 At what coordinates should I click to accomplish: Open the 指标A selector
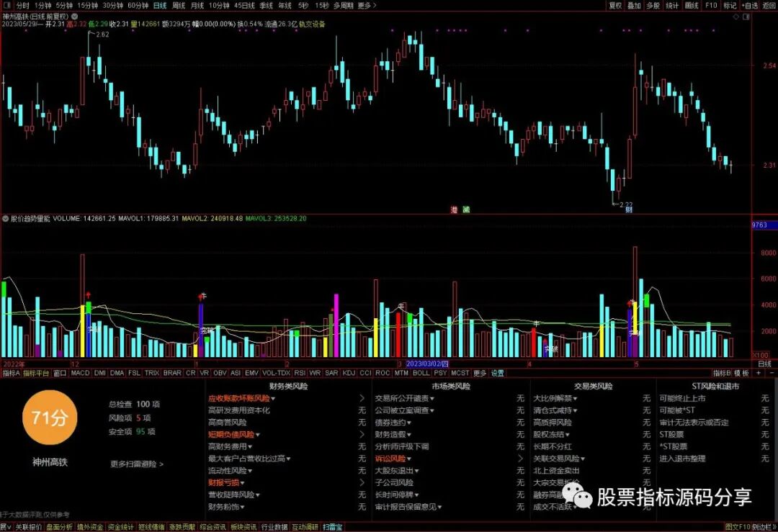(x=11, y=373)
